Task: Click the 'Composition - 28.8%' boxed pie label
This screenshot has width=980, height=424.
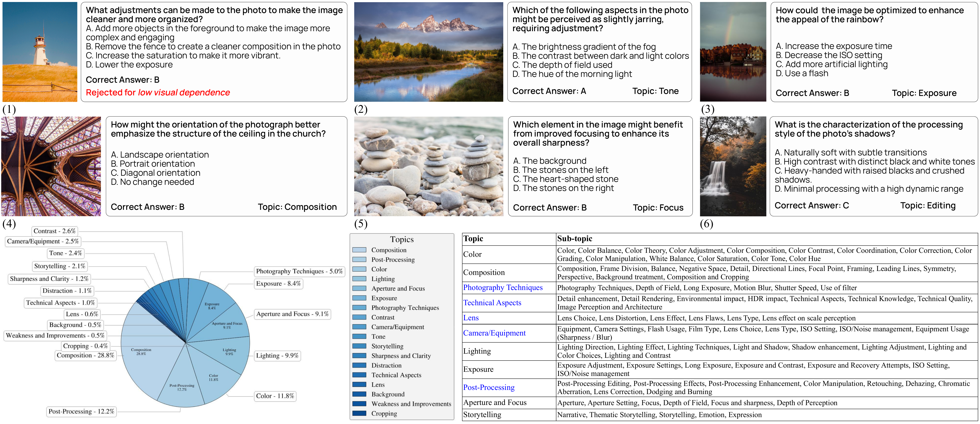Action: (x=85, y=355)
